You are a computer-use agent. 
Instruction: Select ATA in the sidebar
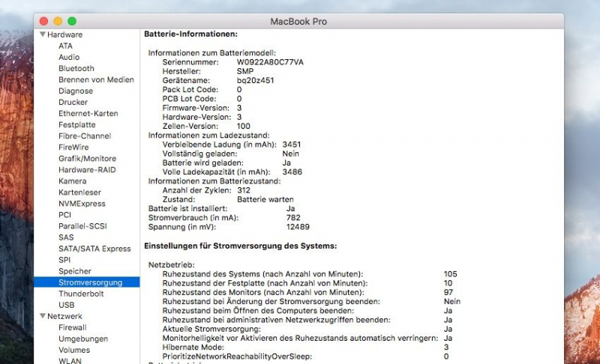[x=66, y=46]
